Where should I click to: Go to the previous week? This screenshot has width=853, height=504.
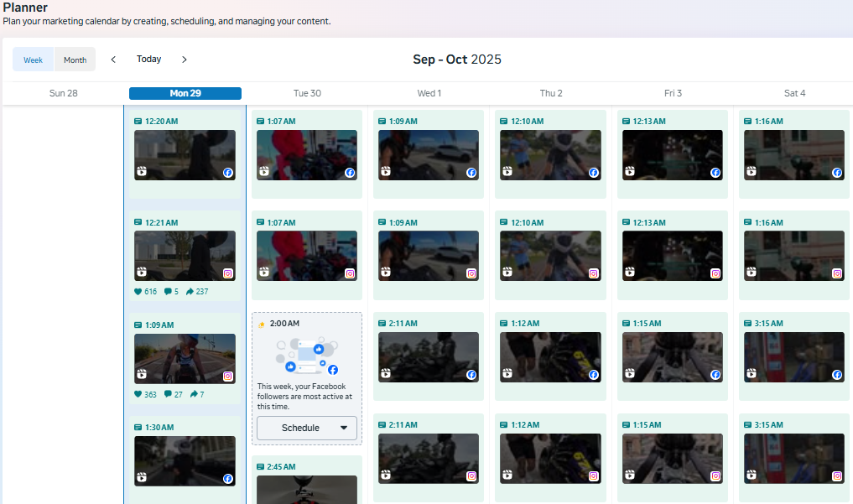pos(113,60)
